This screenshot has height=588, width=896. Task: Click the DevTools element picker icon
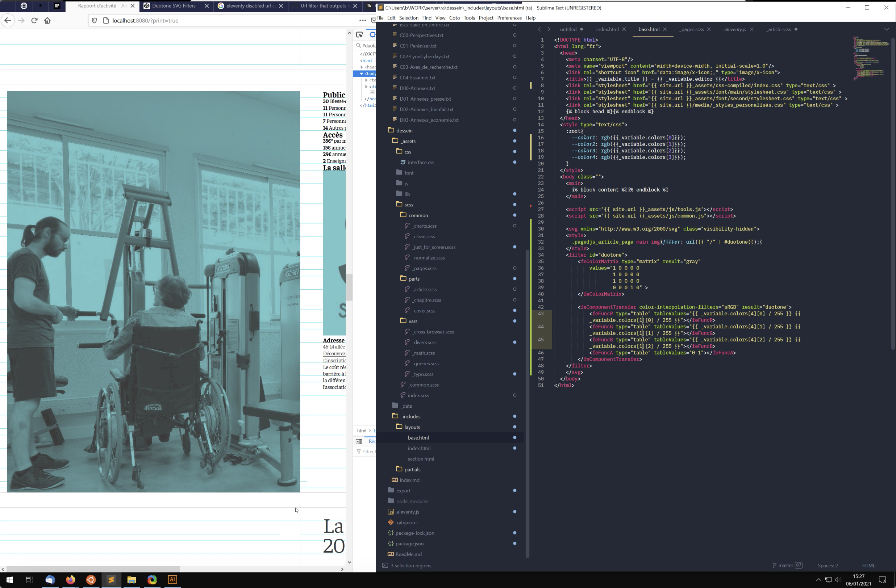click(359, 35)
